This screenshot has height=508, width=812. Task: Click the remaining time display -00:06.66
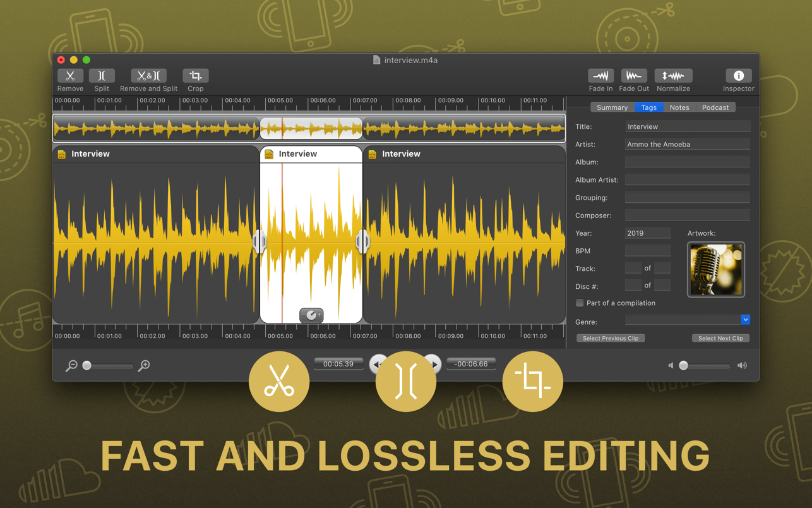471,364
